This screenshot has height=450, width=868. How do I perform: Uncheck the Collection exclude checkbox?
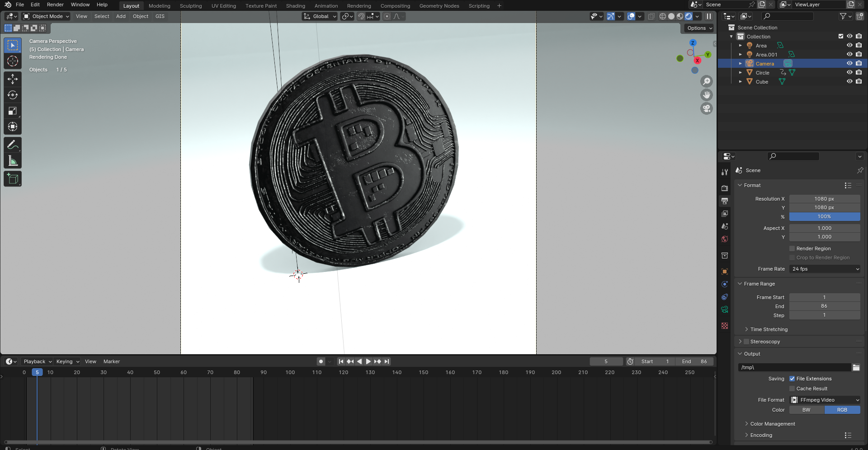click(841, 36)
